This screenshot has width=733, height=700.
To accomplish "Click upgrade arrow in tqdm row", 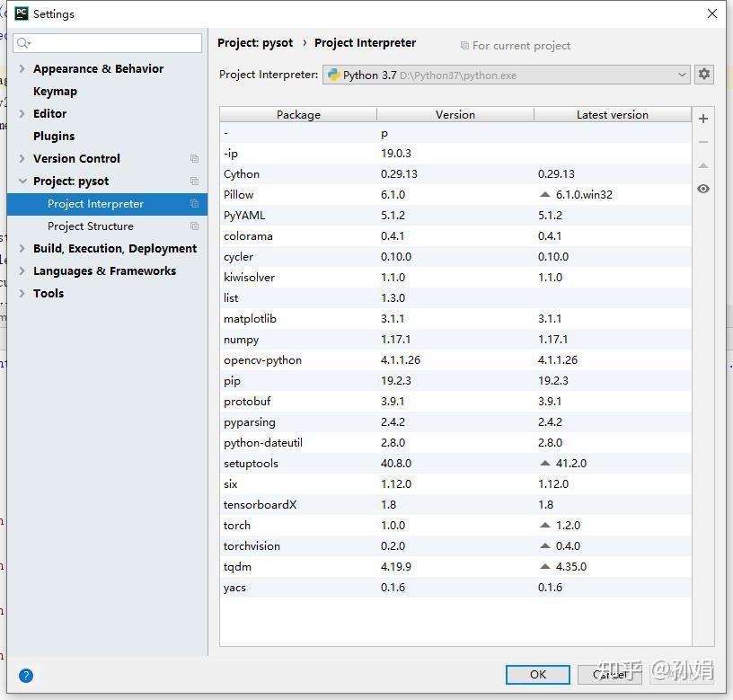I will tap(544, 566).
